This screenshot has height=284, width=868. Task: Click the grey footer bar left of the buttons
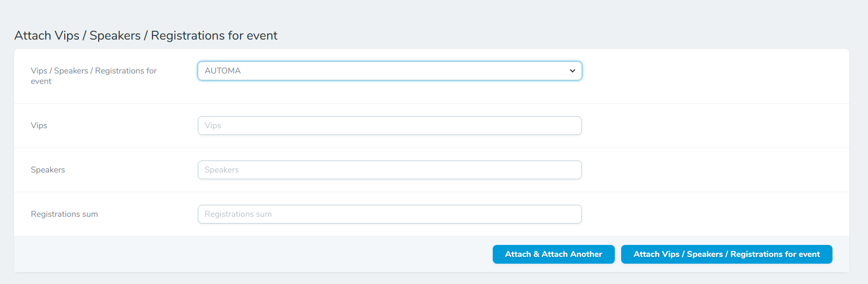point(251,254)
